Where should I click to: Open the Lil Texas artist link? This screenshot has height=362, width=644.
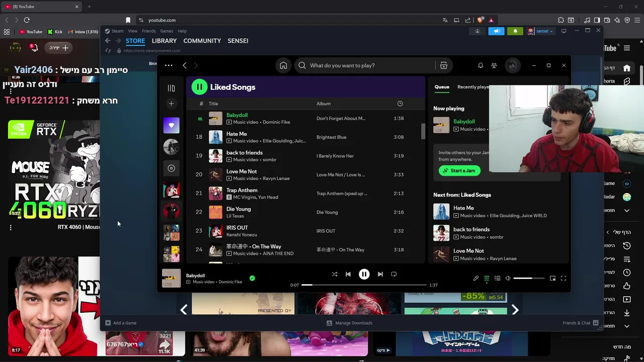coord(235,216)
